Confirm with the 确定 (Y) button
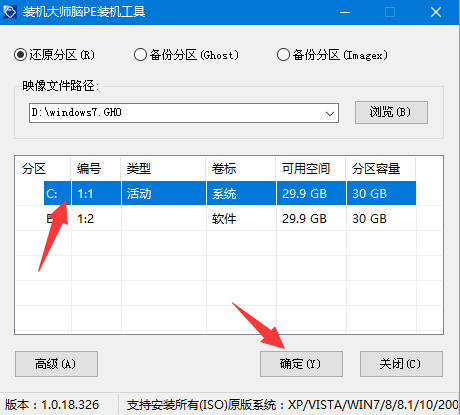460x415 pixels. point(301,364)
